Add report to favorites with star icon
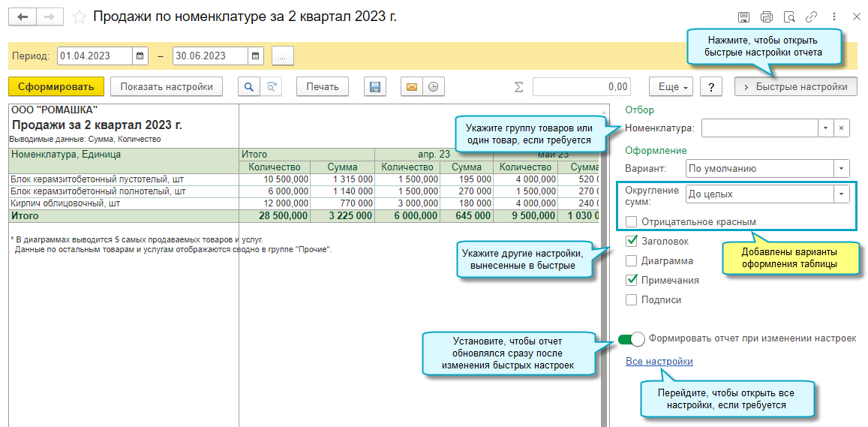The image size is (868, 427). [79, 17]
